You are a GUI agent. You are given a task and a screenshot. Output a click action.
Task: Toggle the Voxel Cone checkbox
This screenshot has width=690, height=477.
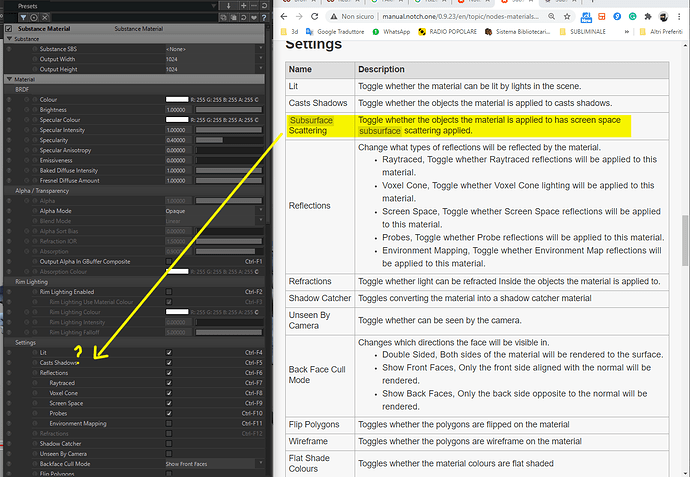[169, 393]
